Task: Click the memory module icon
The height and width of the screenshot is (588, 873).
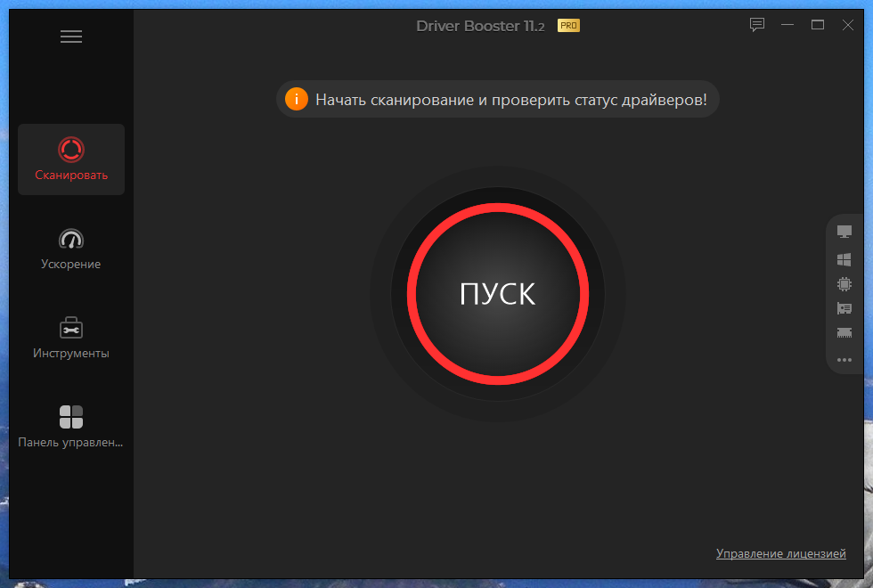Action: click(844, 333)
